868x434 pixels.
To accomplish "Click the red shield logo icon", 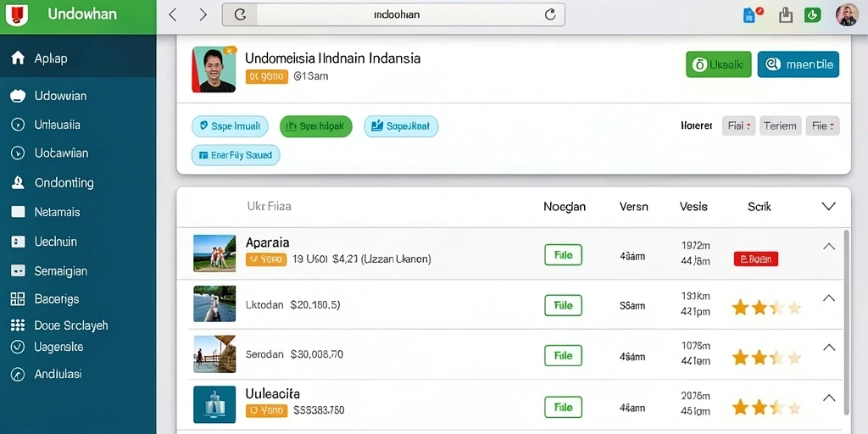I will 17,15.
